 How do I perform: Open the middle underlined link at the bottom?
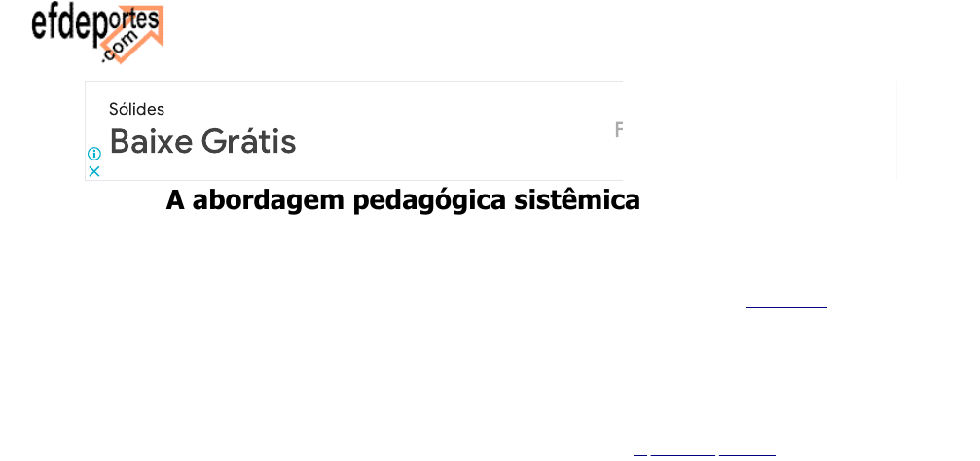[683, 454]
